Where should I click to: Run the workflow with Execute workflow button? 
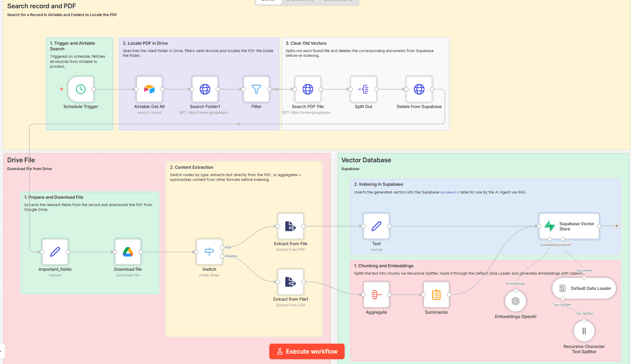[x=307, y=351]
